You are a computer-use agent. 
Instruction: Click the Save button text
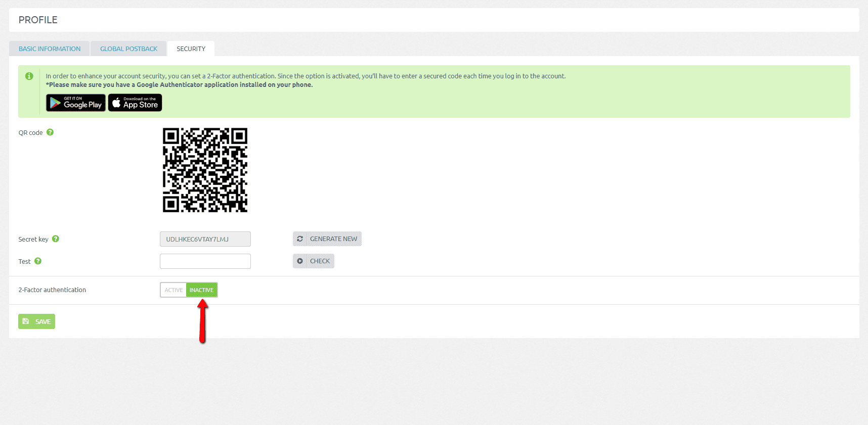point(43,322)
